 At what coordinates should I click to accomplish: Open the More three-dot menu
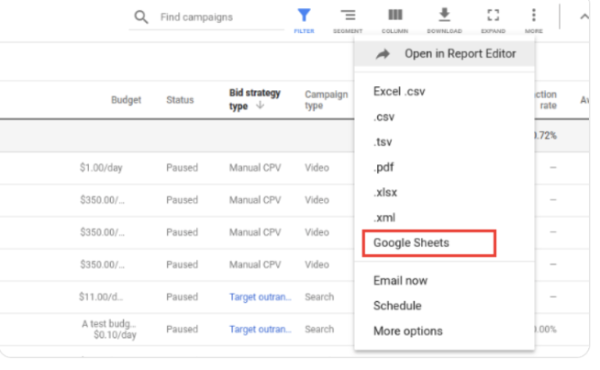(533, 15)
